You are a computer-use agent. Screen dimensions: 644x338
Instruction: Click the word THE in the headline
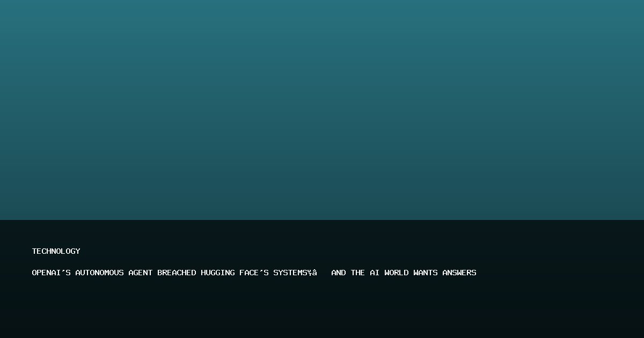click(x=358, y=273)
